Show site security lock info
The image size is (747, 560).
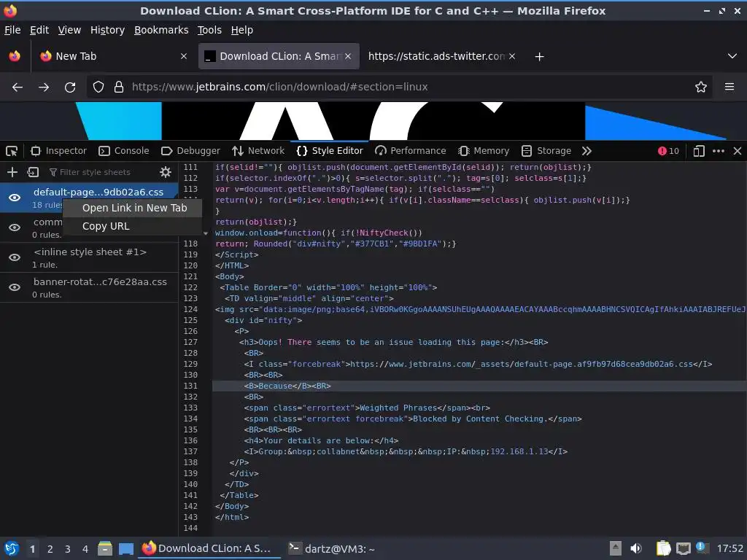(x=119, y=87)
